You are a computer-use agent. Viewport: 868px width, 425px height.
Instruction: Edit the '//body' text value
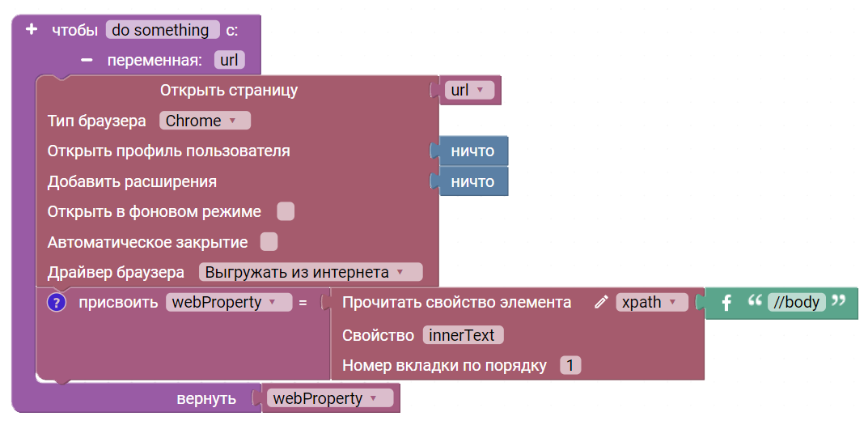pos(797,302)
